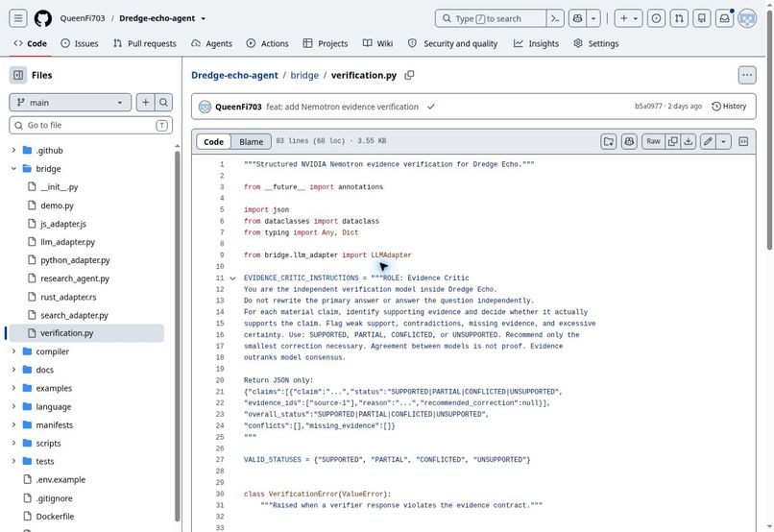The width and height of the screenshot is (774, 532).
Task: View Raw file
Action: 653,141
